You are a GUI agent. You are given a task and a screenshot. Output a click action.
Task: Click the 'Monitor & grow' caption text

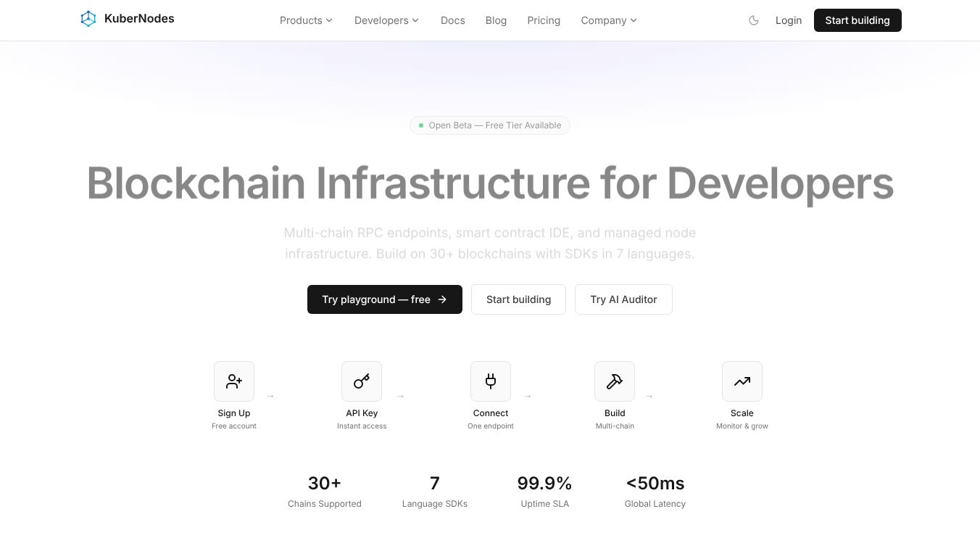pyautogui.click(x=742, y=426)
